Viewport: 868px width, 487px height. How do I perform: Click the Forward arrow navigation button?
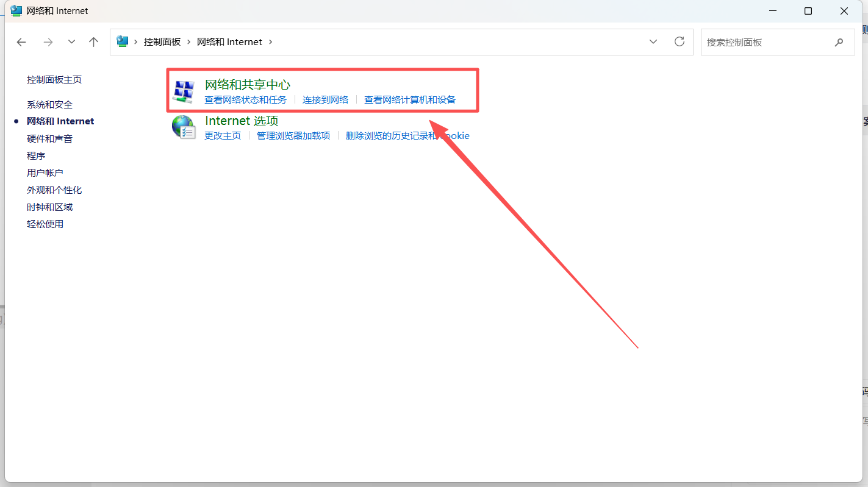[48, 42]
